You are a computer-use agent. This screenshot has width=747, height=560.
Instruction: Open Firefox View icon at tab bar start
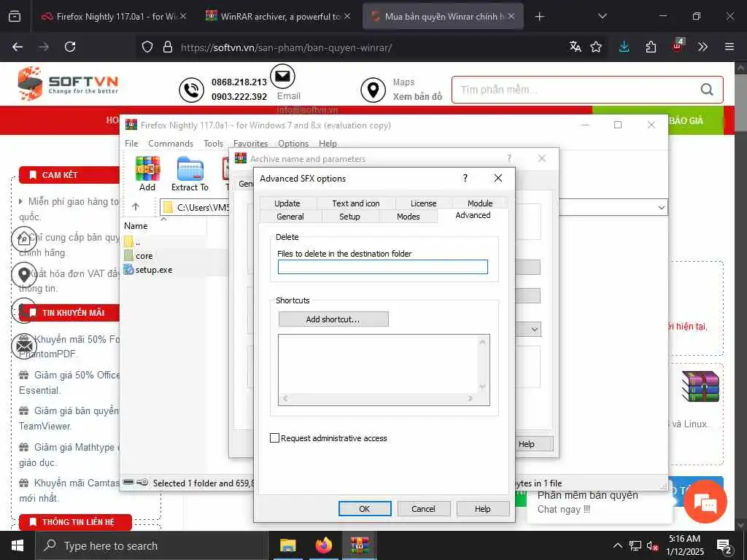[15, 17]
